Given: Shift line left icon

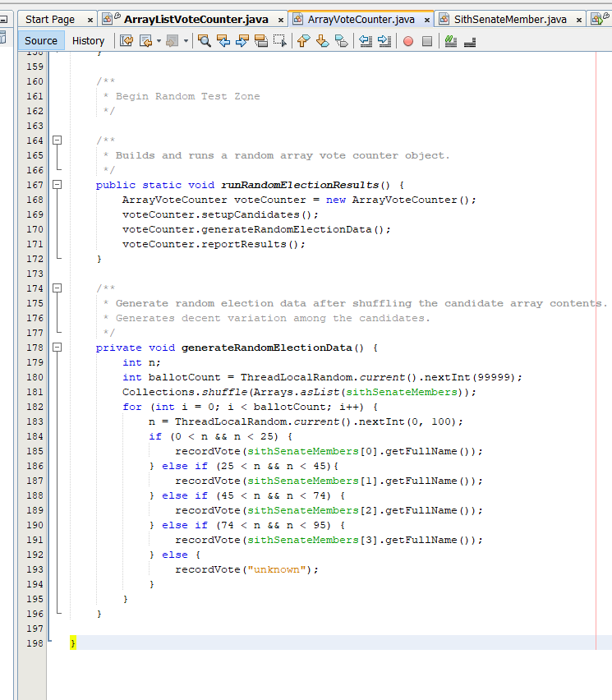Looking at the screenshot, I should click(366, 41).
